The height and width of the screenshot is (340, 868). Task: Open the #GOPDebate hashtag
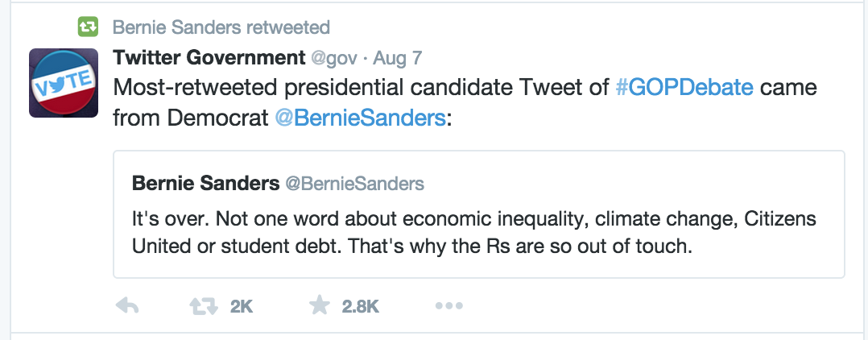pos(684,88)
